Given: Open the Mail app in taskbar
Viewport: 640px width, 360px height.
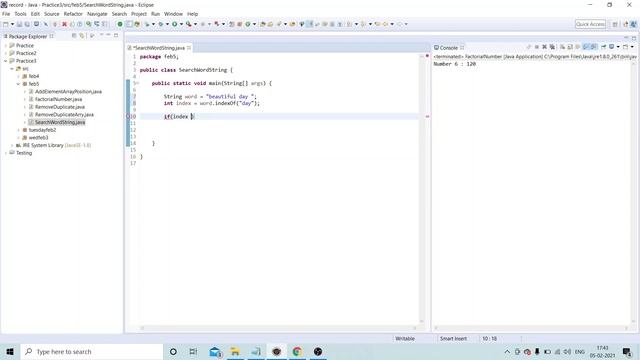Looking at the screenshot, I should click(215, 351).
